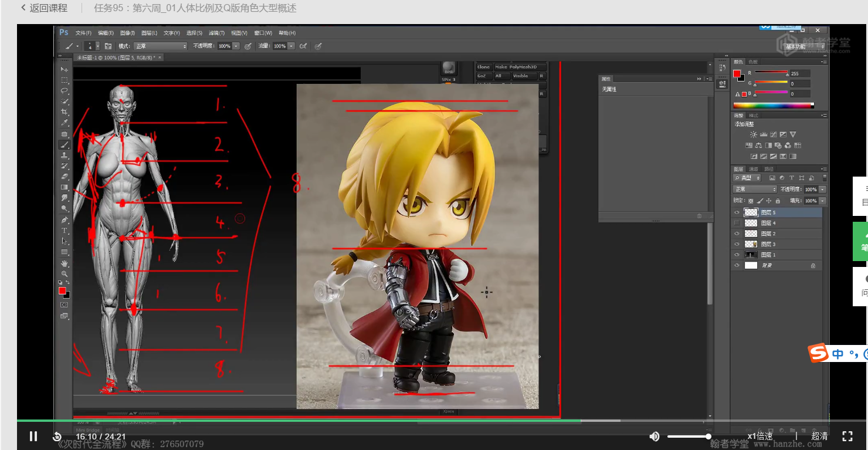Open the brush 模式 blend mode dropdown
The width and height of the screenshot is (868, 450).
160,46
